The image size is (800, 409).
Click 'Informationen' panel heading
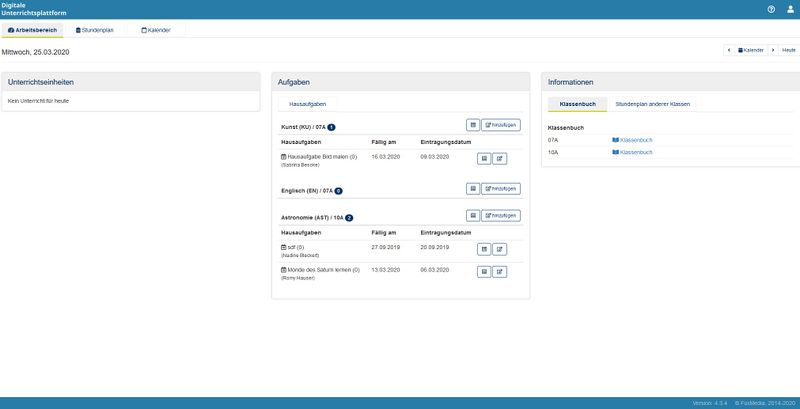coord(570,82)
